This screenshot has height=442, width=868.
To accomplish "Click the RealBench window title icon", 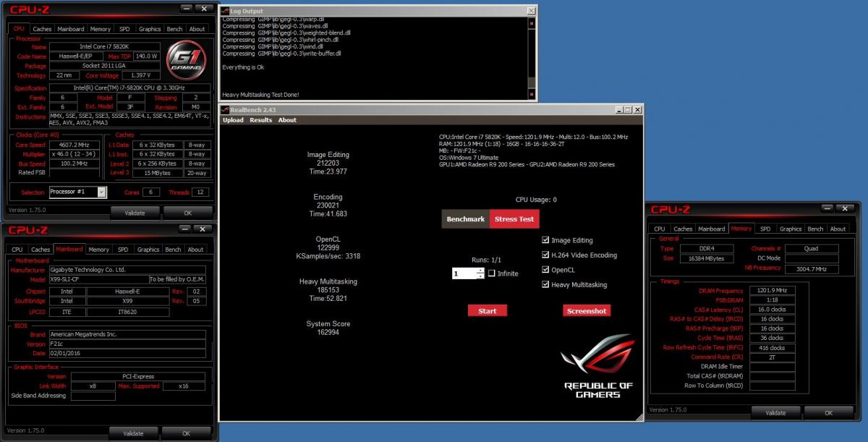I will click(225, 109).
